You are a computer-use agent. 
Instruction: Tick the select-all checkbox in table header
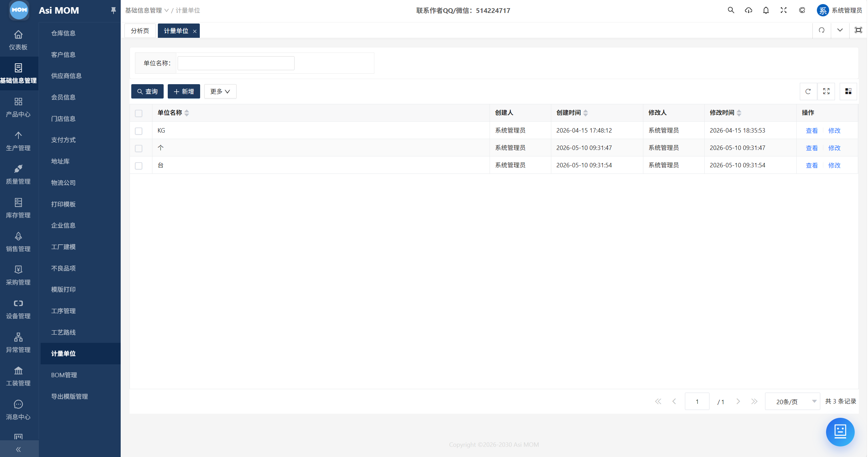[x=138, y=113]
